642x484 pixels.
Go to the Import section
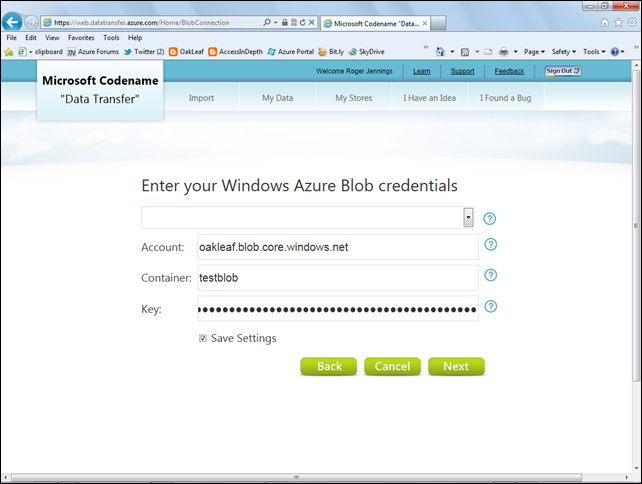coord(201,98)
